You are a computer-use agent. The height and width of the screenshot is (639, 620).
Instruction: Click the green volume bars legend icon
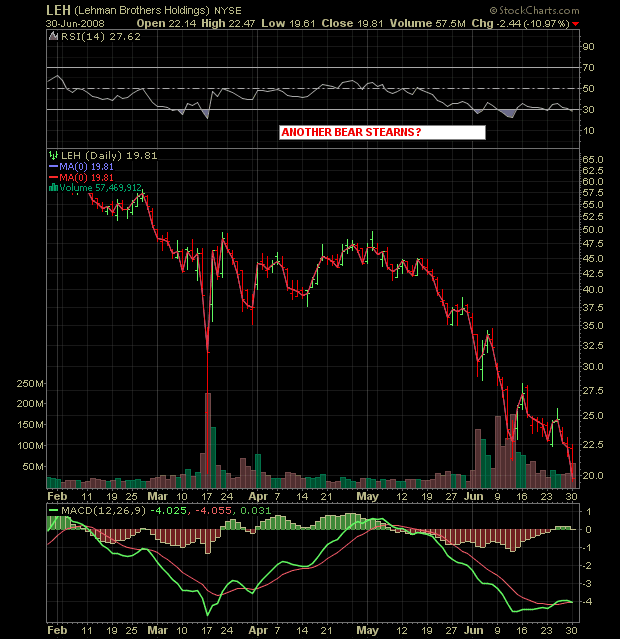tap(53, 187)
